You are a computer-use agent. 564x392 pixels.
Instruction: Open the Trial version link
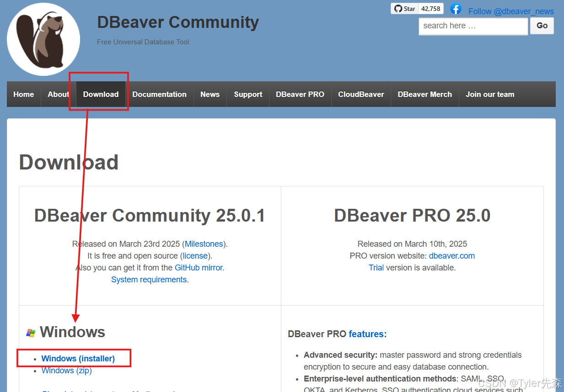[x=376, y=268]
